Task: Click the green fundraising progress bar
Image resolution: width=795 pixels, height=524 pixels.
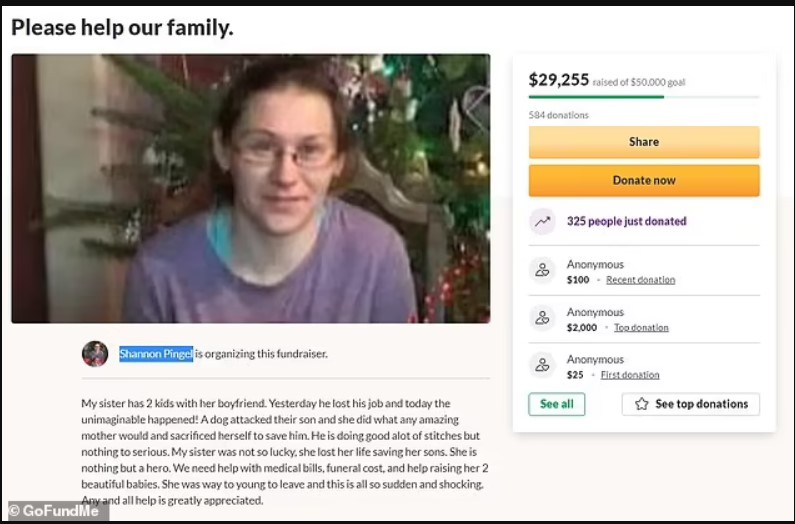Action: coord(596,97)
